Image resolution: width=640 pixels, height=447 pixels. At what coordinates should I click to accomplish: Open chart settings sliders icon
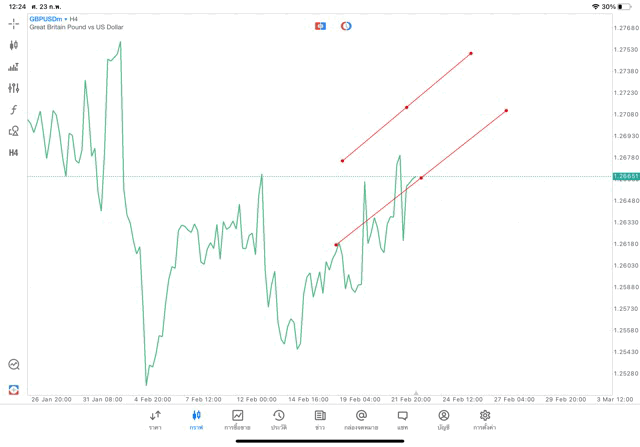(14, 88)
